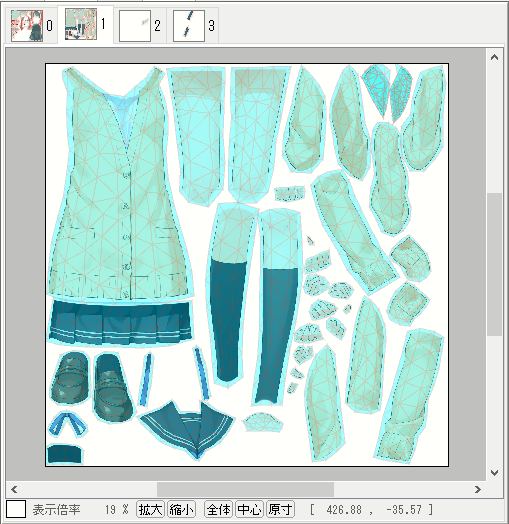Click the white background color swatch
509x524 pixels.
pos(16,509)
